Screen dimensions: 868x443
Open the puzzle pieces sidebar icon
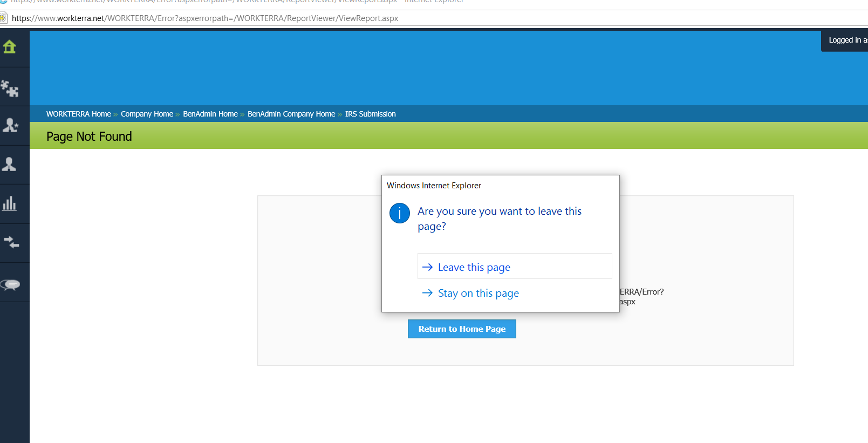tap(10, 88)
